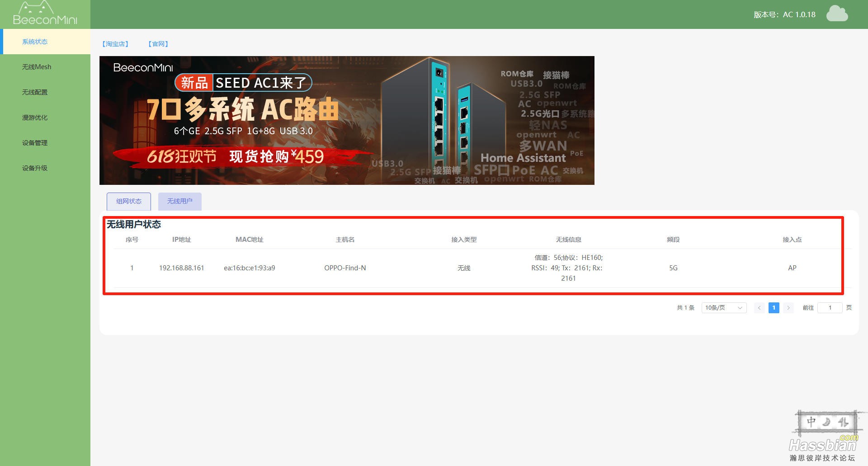868x466 pixels.
Task: Click the 接入类型 column header
Action: [464, 240]
